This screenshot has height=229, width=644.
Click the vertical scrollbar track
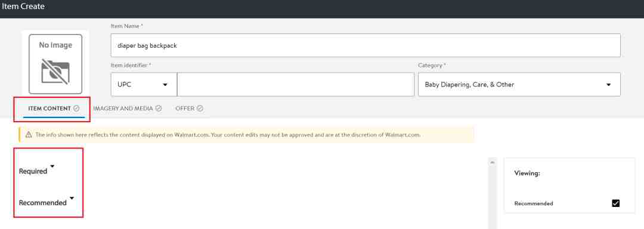coord(493,197)
